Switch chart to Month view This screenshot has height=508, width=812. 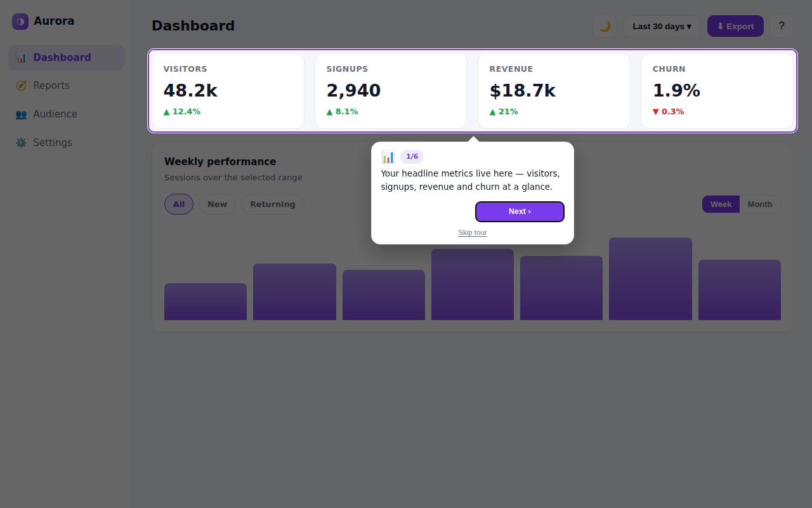(x=760, y=204)
